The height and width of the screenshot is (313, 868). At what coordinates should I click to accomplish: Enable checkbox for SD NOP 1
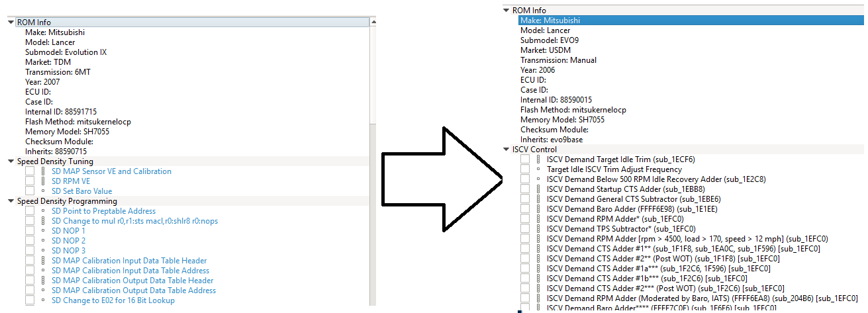30,231
